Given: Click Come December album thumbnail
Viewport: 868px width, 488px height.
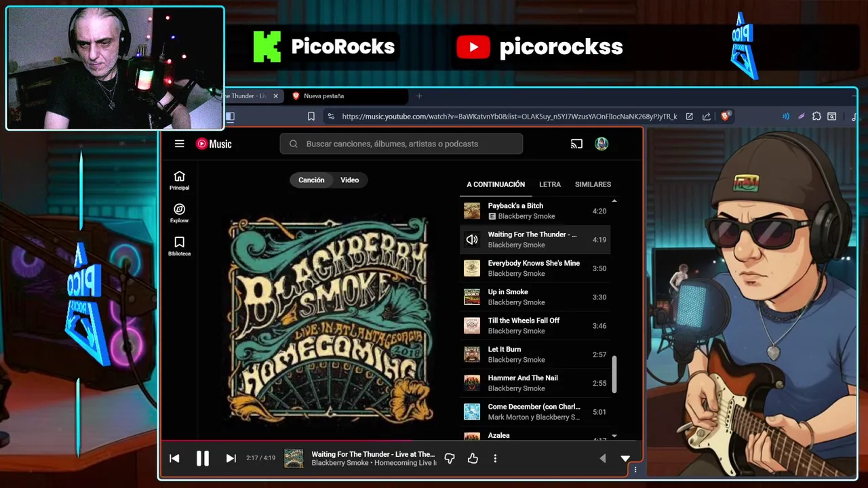Looking at the screenshot, I should point(472,411).
